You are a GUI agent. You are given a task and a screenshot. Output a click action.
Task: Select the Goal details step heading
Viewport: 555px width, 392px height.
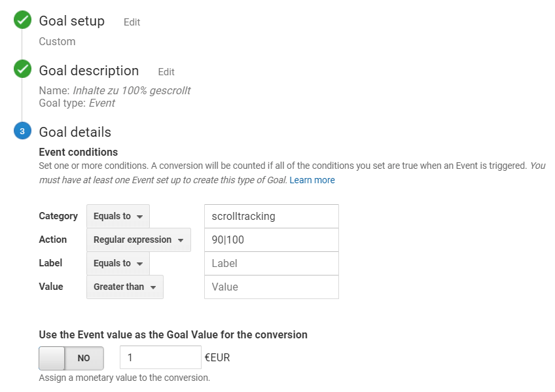pos(75,132)
